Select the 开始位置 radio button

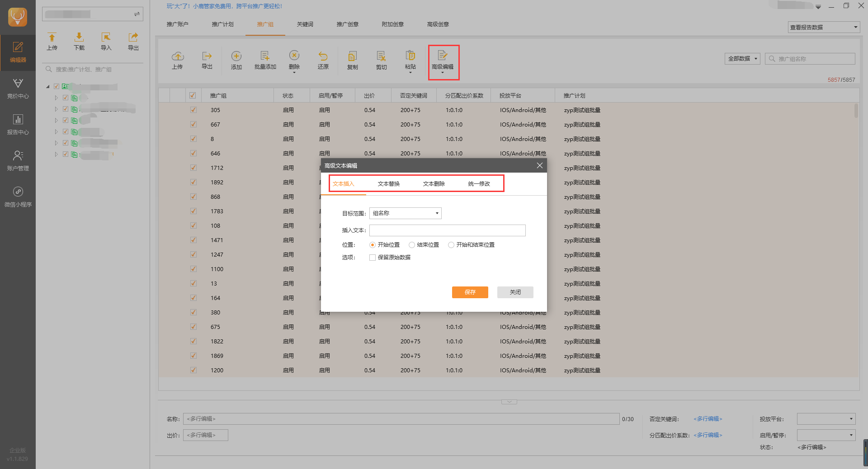[x=373, y=245]
